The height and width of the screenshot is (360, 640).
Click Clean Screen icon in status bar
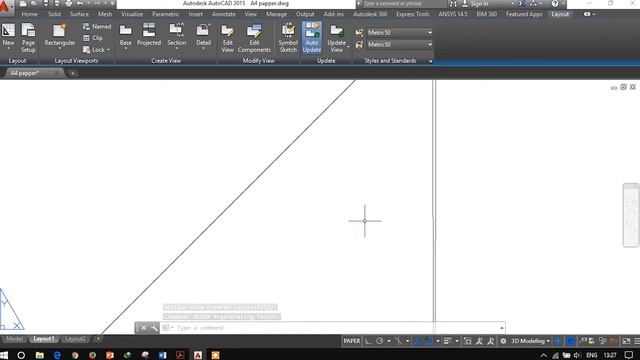[626, 341]
